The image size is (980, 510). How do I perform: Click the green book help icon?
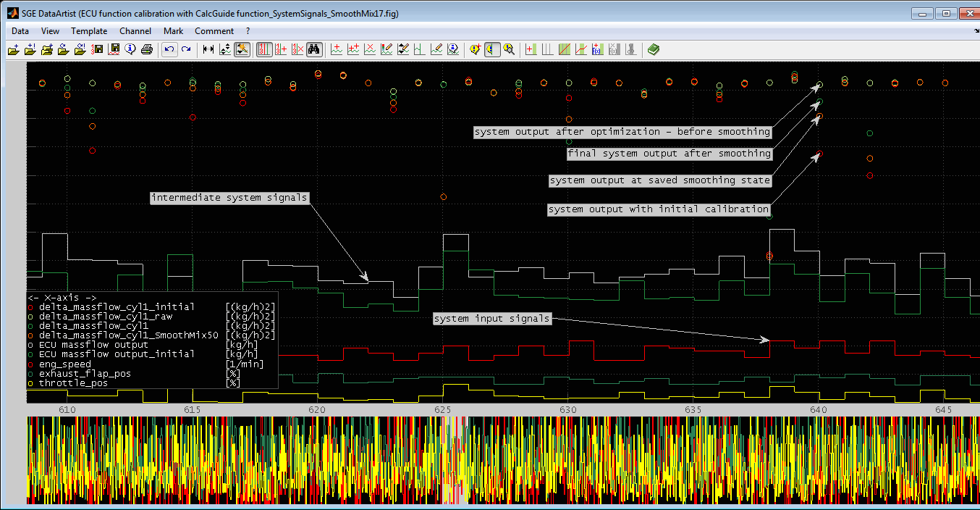point(654,49)
